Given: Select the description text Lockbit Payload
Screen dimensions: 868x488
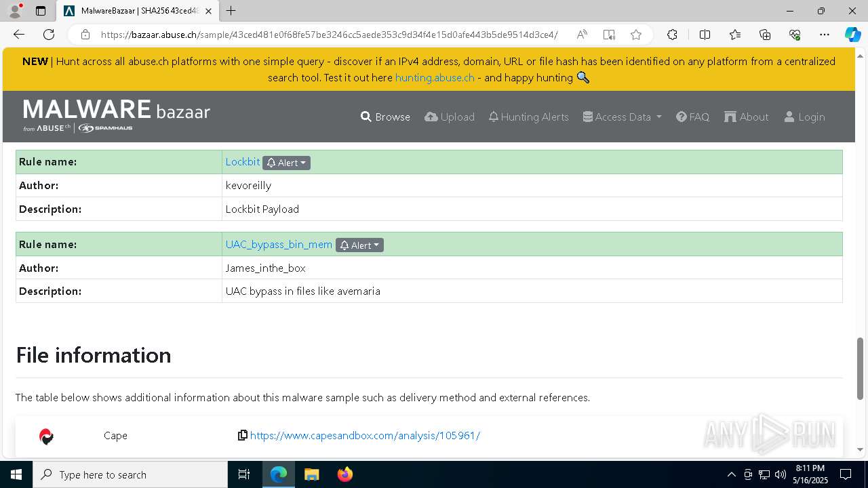Looking at the screenshot, I should click(x=262, y=209).
